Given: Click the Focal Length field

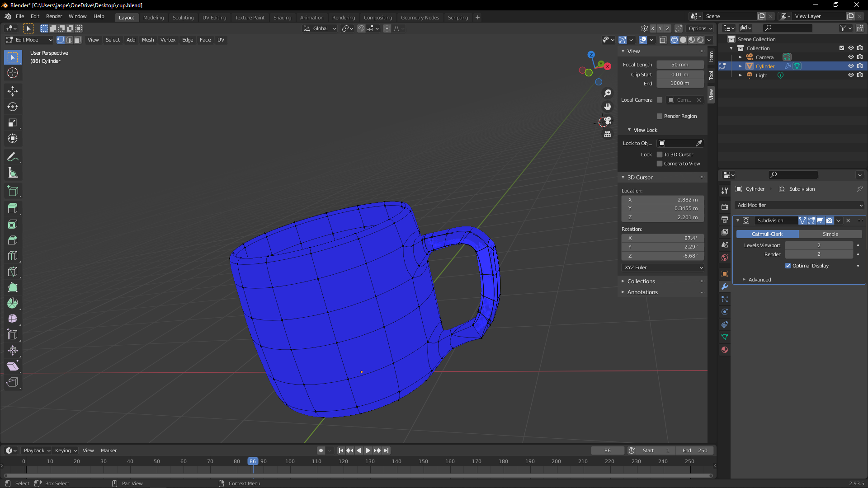Looking at the screenshot, I should (x=679, y=65).
